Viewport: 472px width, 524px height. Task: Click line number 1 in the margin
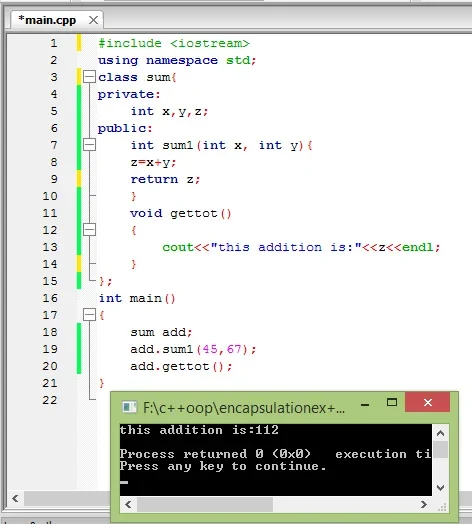click(54, 43)
